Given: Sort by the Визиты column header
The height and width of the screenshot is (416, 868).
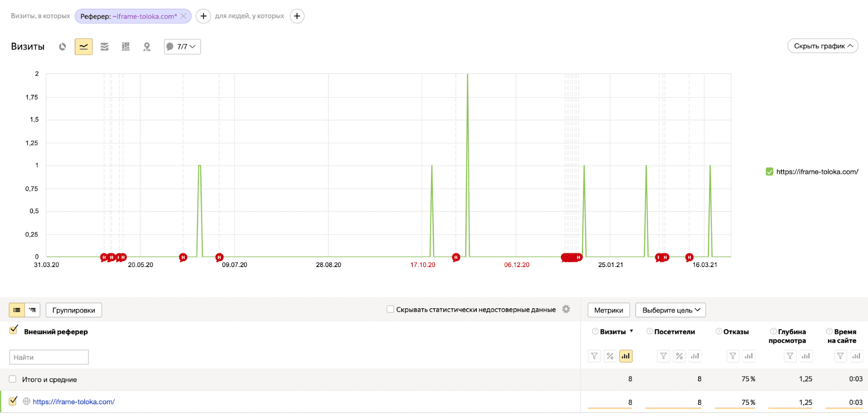Looking at the screenshot, I should click(613, 332).
